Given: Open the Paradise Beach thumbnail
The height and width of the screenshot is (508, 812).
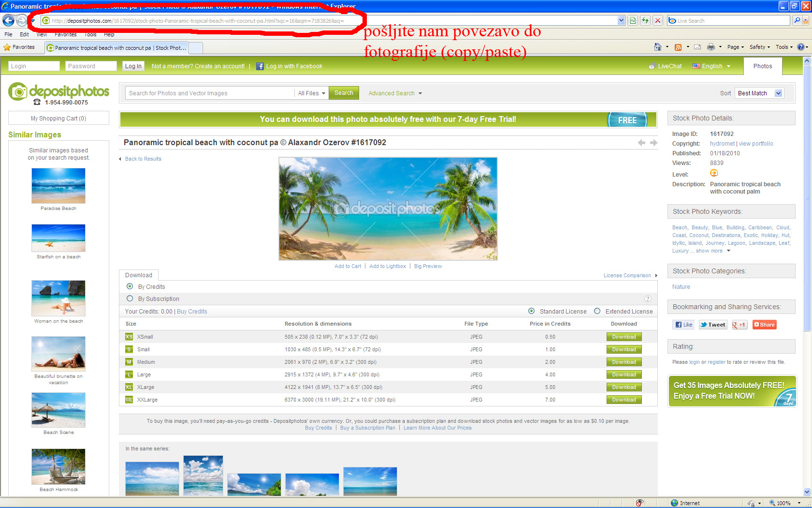Looking at the screenshot, I should click(x=58, y=186).
